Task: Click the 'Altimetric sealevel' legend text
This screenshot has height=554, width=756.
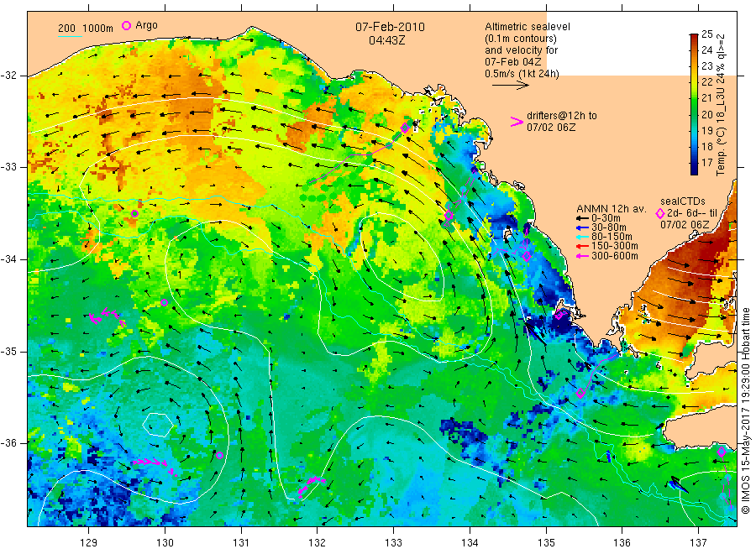Action: pos(528,27)
